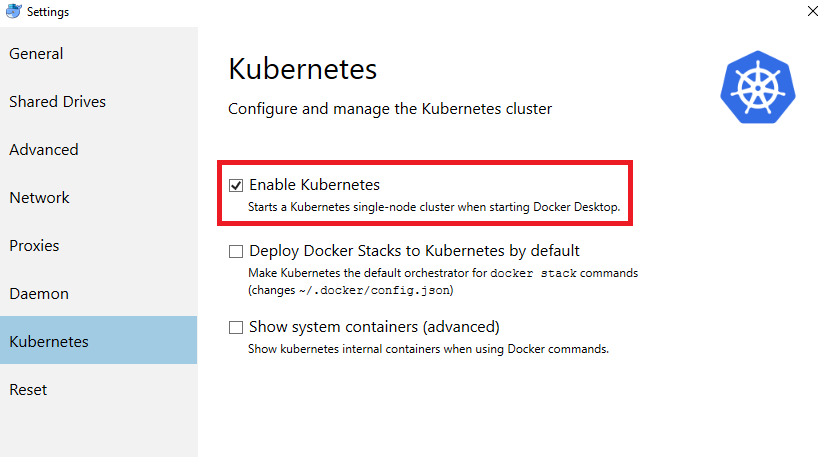
Task: Open the Daemon settings tab
Action: pyautogui.click(x=38, y=294)
